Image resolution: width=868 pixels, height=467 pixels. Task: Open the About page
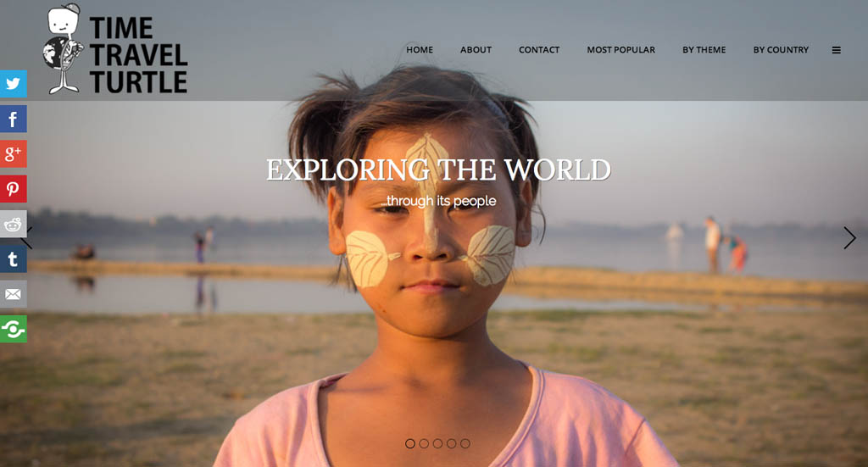tap(476, 50)
